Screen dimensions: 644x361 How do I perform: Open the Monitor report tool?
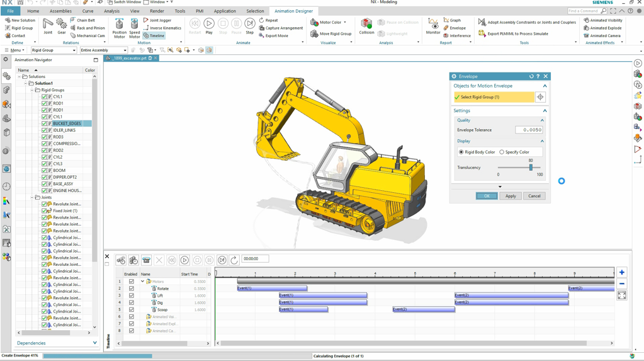432,26
